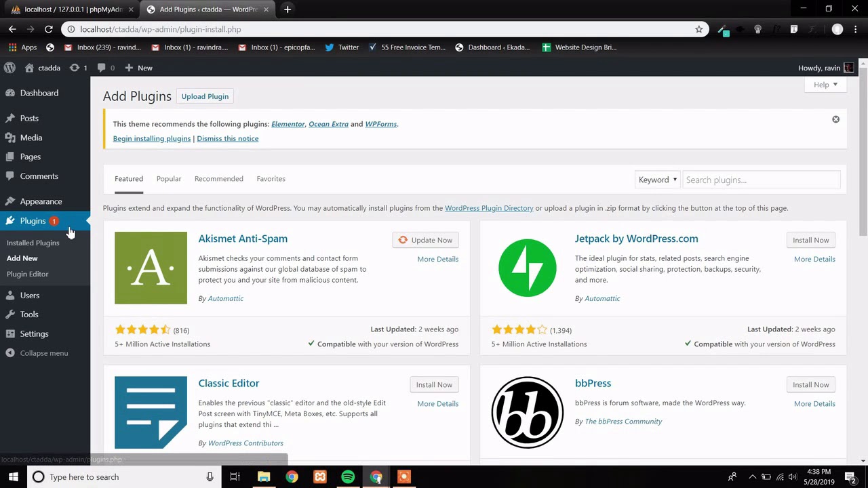Viewport: 868px width, 488px height.
Task: Open a new browser tab
Action: [288, 9]
